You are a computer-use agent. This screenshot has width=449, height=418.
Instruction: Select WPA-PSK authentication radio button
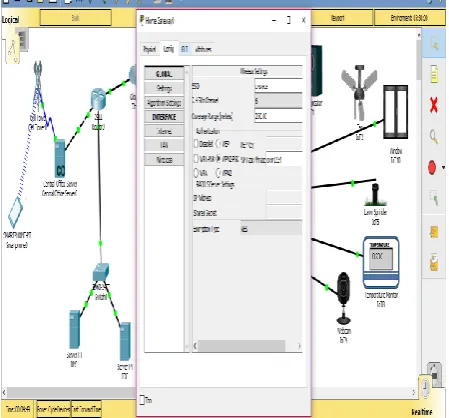[196, 159]
